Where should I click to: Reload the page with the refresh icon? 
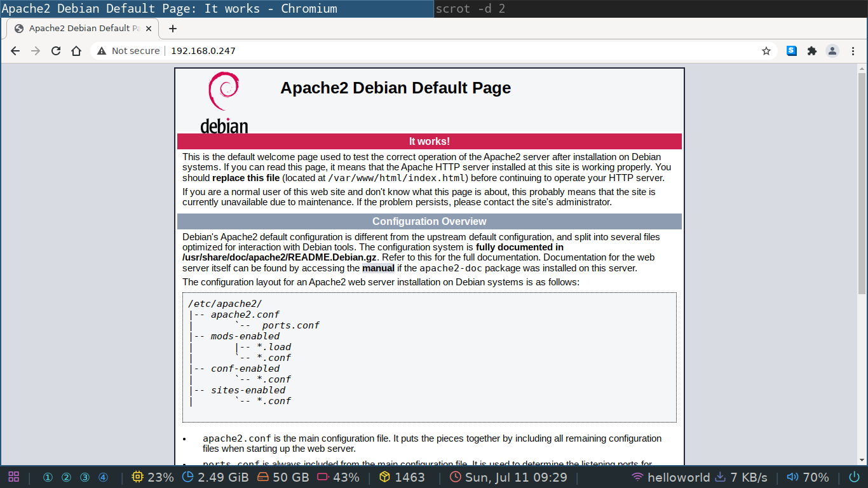[56, 51]
